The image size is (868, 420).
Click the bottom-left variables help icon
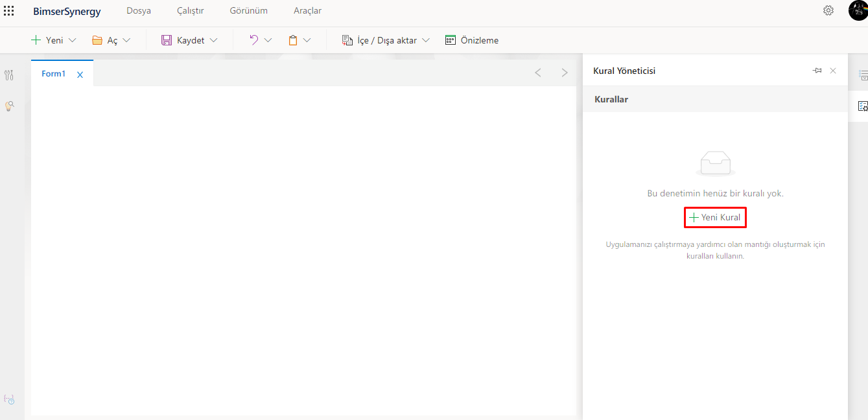coord(9,399)
